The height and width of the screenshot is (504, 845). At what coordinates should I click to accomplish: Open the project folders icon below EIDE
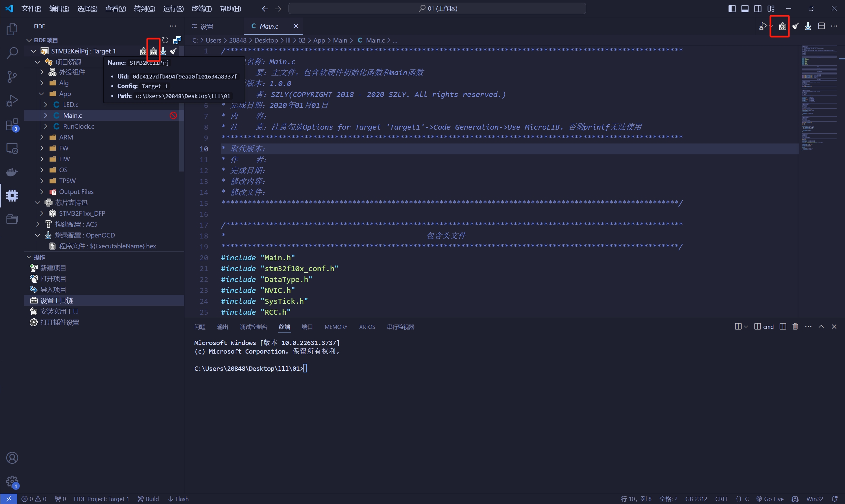coord(12,219)
